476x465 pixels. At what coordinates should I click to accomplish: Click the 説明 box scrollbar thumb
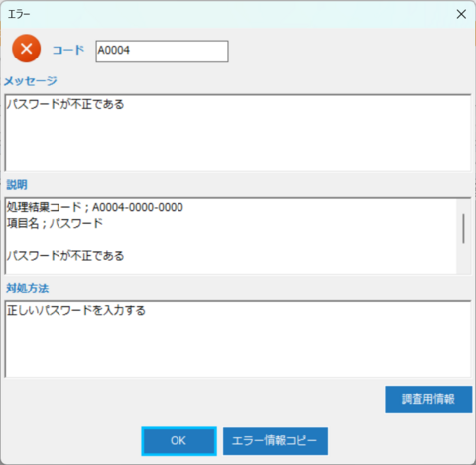point(463,228)
